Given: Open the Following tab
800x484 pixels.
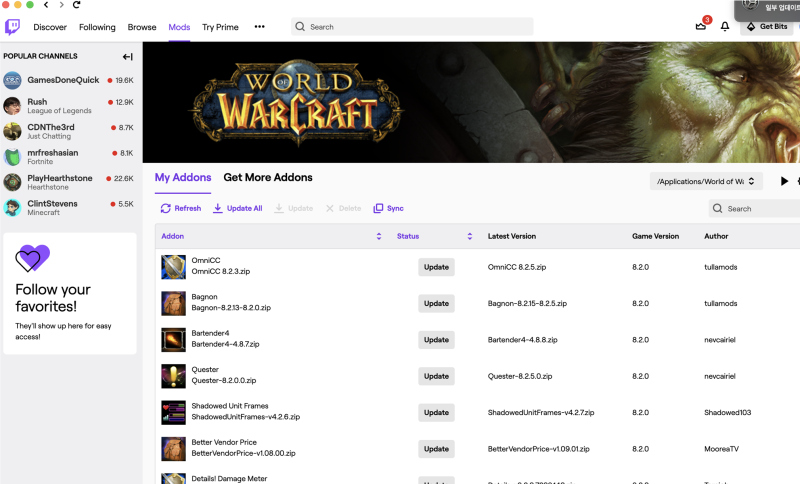Looking at the screenshot, I should pyautogui.click(x=97, y=27).
